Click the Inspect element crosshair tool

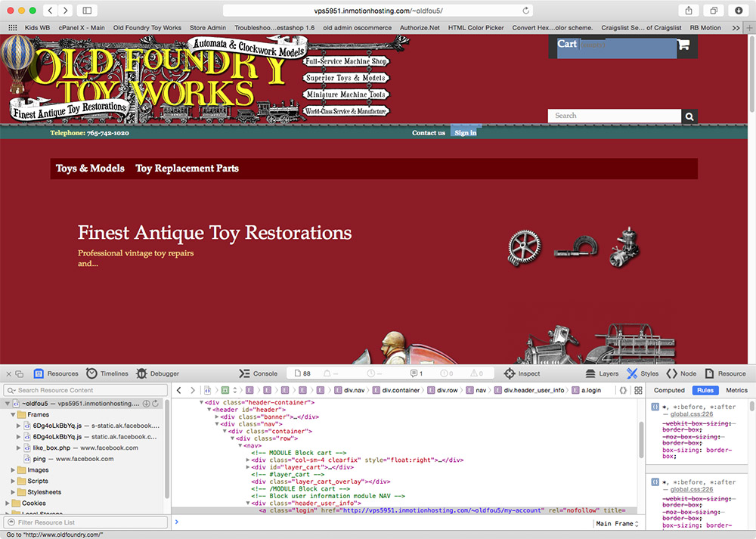click(x=522, y=373)
